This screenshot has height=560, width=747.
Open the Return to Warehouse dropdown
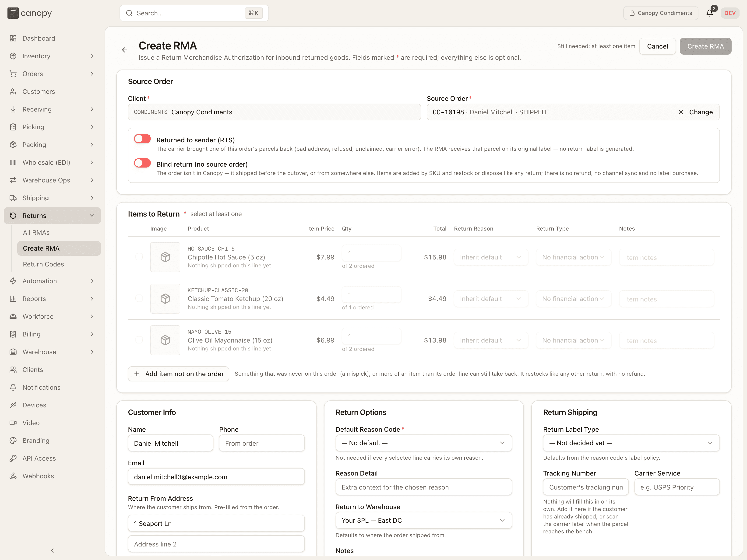point(423,521)
